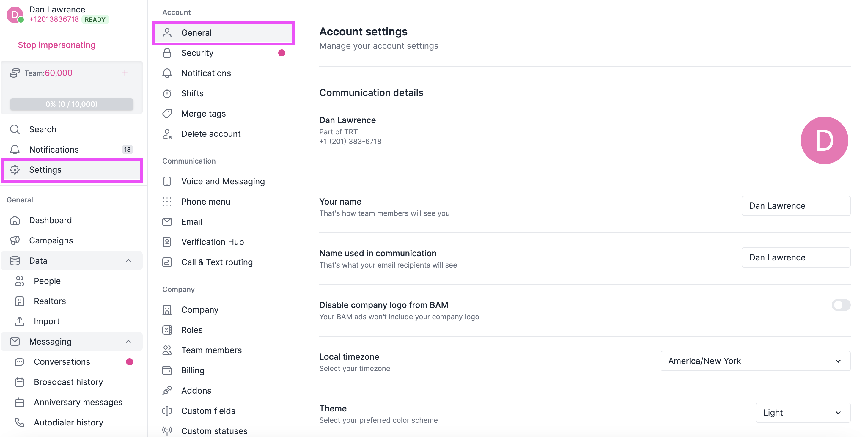Collapse the Messaging section
This screenshot has height=437, width=868.
coord(128,341)
